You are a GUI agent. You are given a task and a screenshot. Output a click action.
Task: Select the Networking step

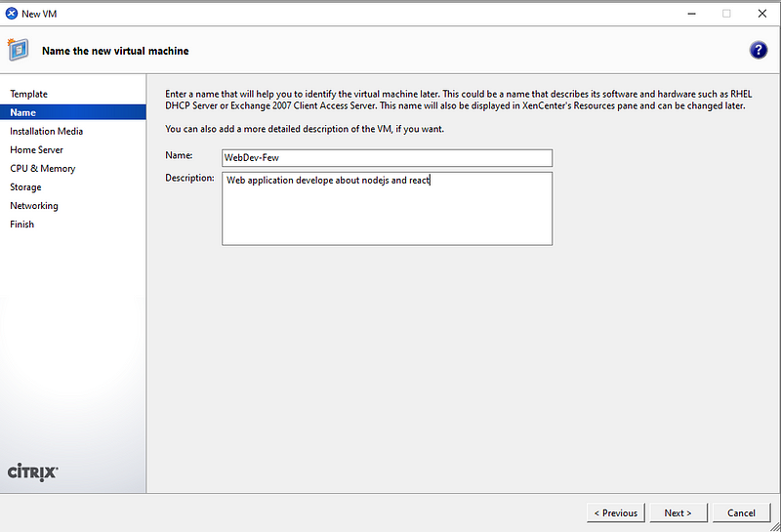(34, 206)
